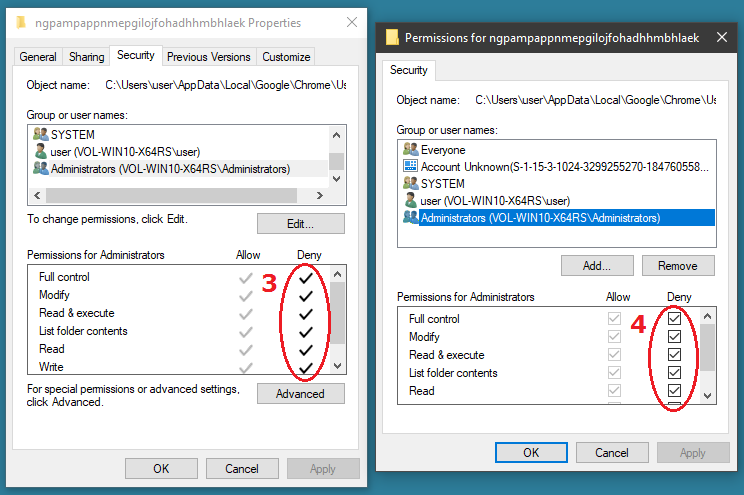Click up arrow of Permissions dialog permissions scrollbar
744x495 pixels.
tap(707, 316)
